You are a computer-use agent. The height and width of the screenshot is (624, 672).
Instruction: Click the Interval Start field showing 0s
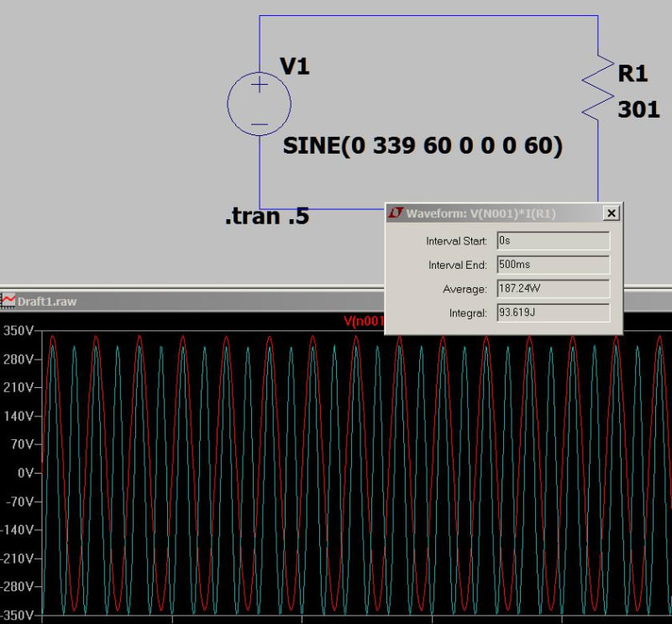click(x=554, y=240)
